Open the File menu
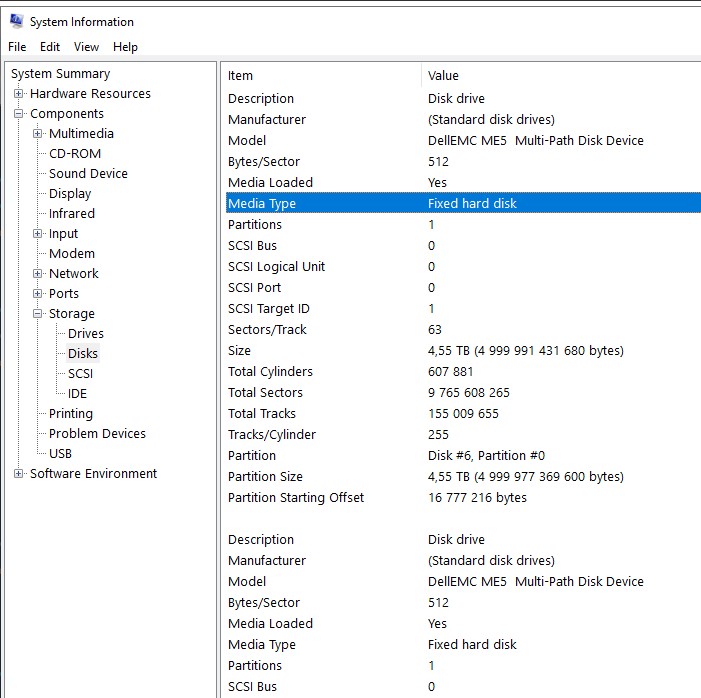Image resolution: width=701 pixels, height=698 pixels. [x=17, y=47]
